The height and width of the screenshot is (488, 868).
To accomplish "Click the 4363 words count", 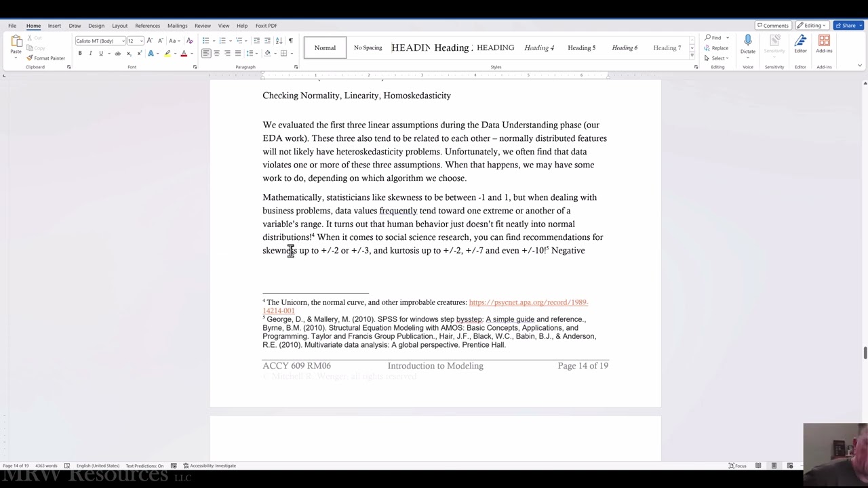I will (x=46, y=466).
